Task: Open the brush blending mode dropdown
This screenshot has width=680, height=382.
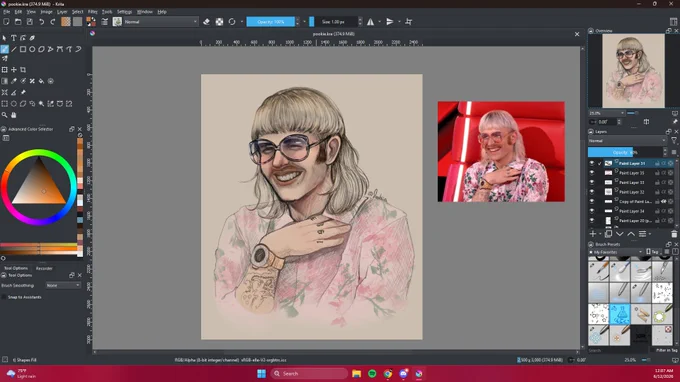Action: [x=160, y=22]
